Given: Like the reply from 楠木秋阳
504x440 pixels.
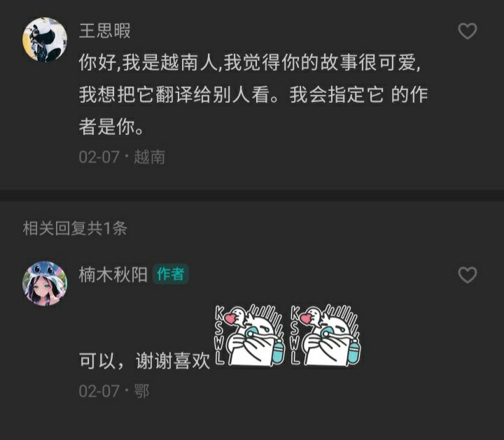Looking at the screenshot, I should [x=468, y=275].
